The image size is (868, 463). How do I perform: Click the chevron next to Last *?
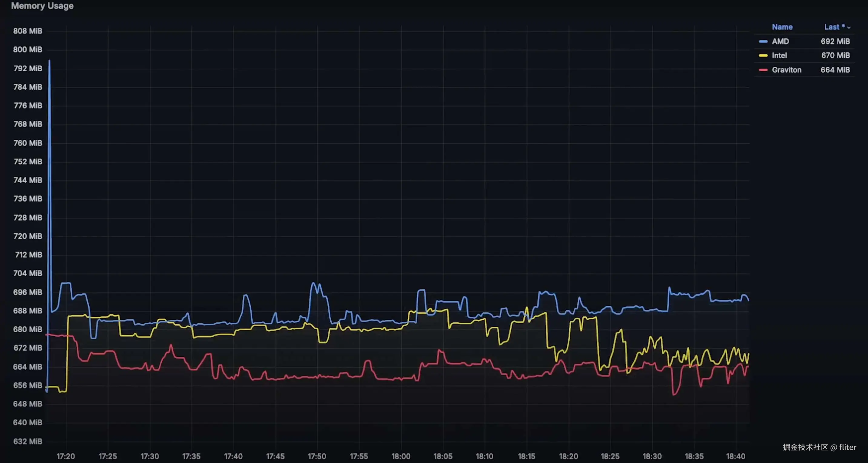849,28
